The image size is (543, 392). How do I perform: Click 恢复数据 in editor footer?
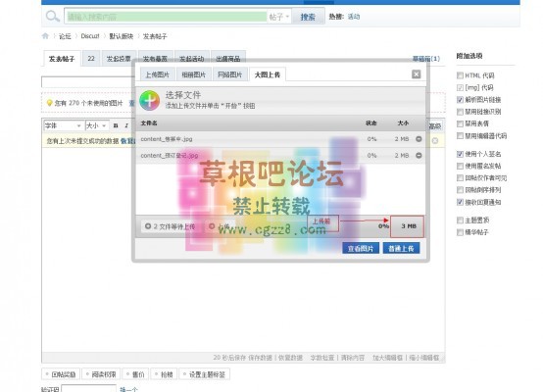(290, 358)
